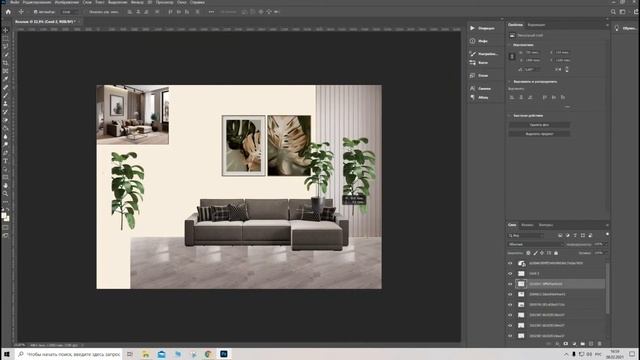The image size is (640, 360).
Task: Select the Horizontal Type tool
Action: [5, 161]
